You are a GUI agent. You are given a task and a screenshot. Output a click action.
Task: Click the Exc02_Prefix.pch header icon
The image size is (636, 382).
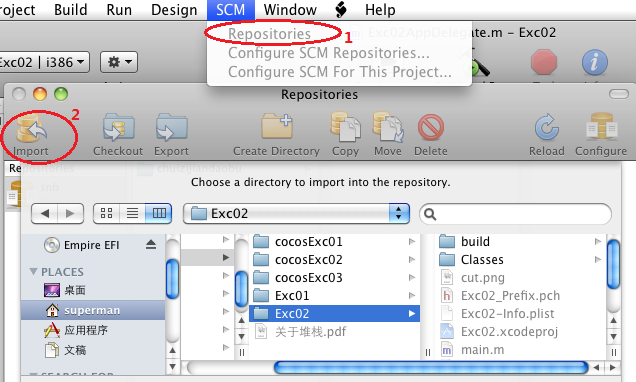pos(447,295)
